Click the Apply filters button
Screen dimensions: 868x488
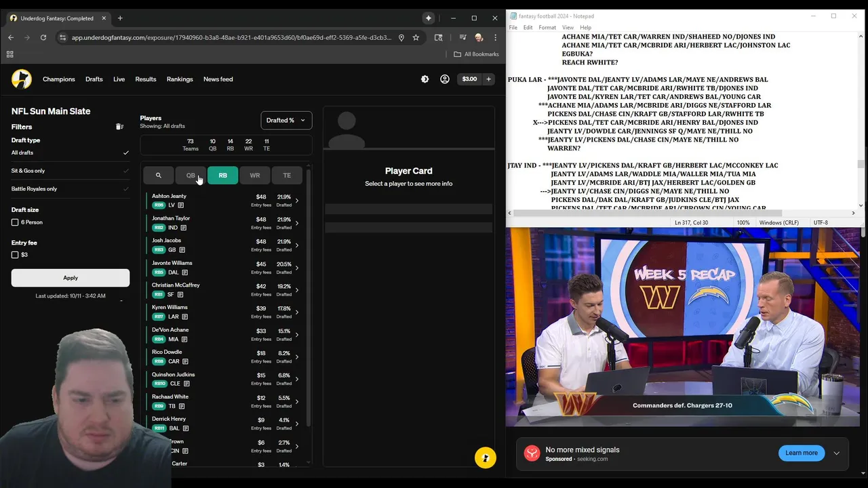coord(71,278)
